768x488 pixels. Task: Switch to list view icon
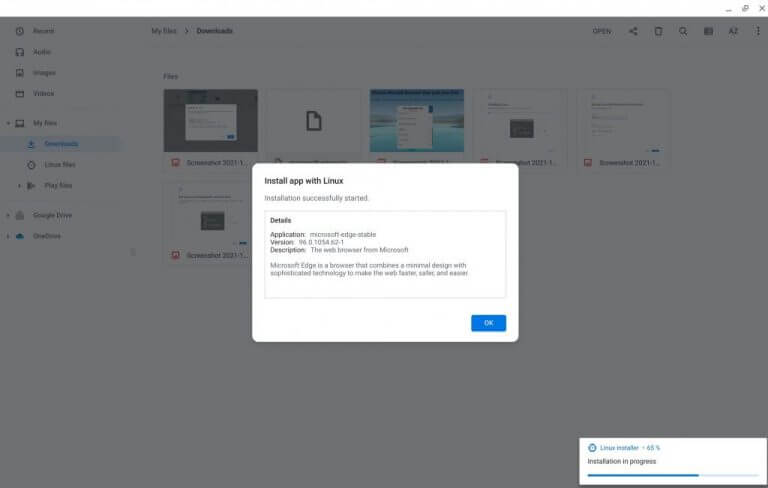[x=708, y=31]
